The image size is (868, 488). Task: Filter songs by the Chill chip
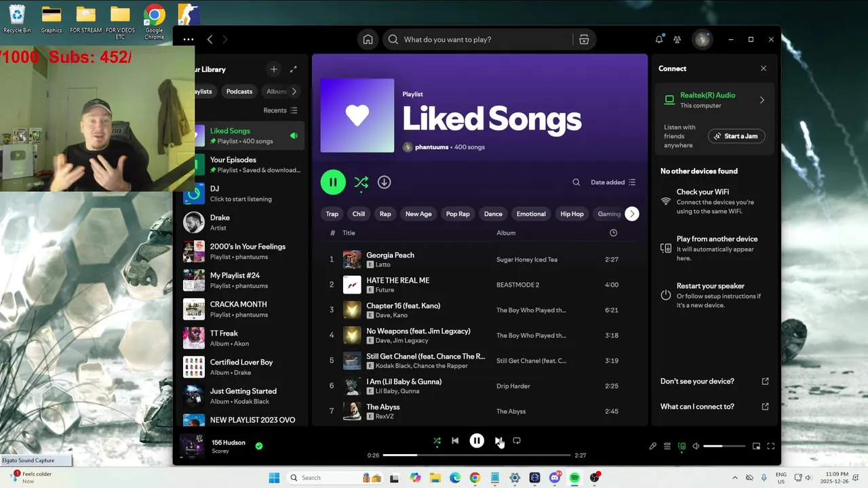[x=359, y=214]
